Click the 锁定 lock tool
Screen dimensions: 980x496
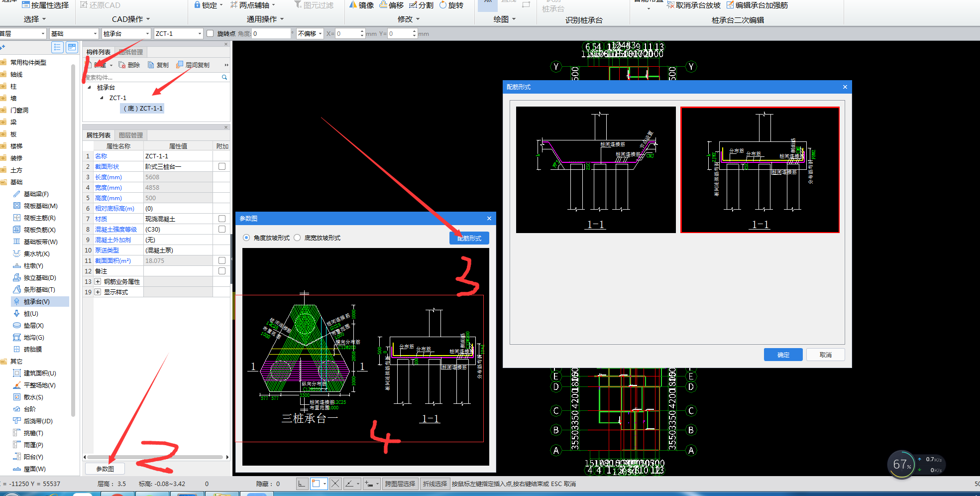pyautogui.click(x=205, y=5)
